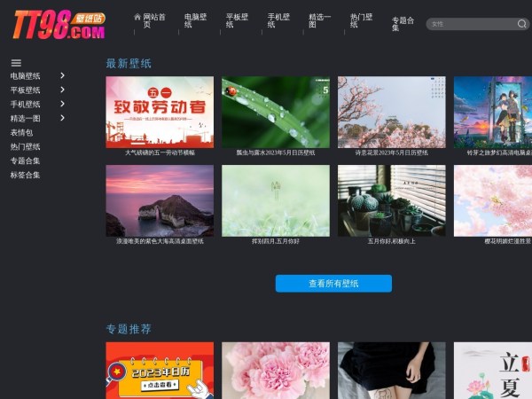Open 表情包 in the sidebar
Image resolution: width=532 pixels, height=399 pixels.
[22, 132]
